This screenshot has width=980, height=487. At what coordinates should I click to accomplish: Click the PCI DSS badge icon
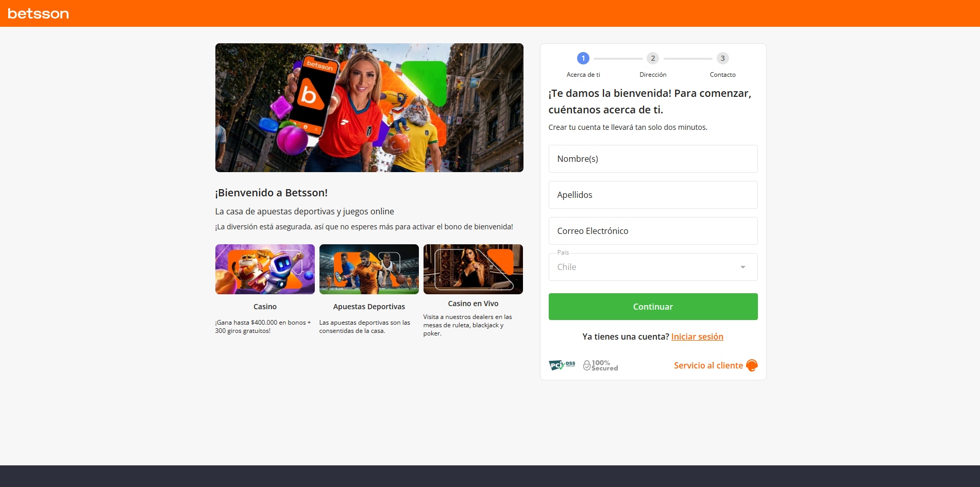tap(562, 365)
